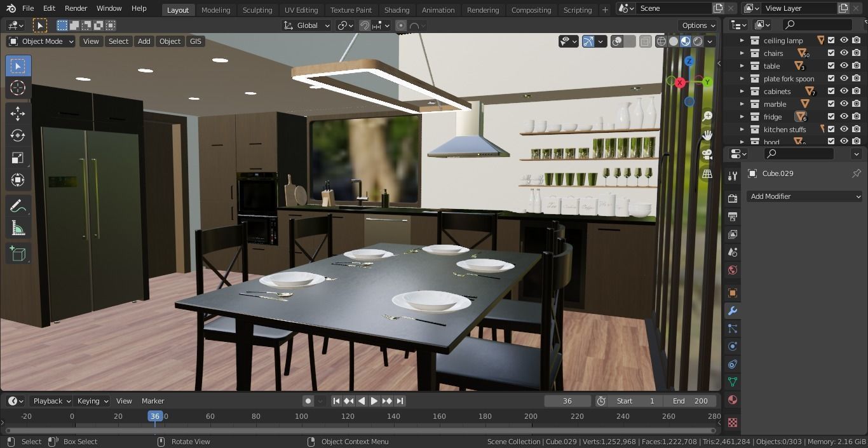868x448 pixels.
Task: Uncheck plate fork spoon collection checkbox
Action: pos(831,78)
